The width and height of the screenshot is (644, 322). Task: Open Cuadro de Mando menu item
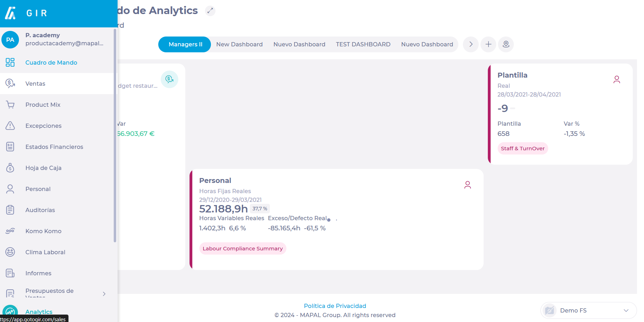click(x=57, y=63)
